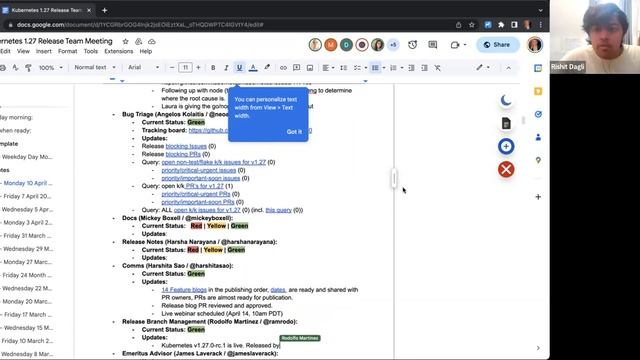The width and height of the screenshot is (640, 360).
Task: Toggle the bulleted list button
Action: click(x=375, y=68)
